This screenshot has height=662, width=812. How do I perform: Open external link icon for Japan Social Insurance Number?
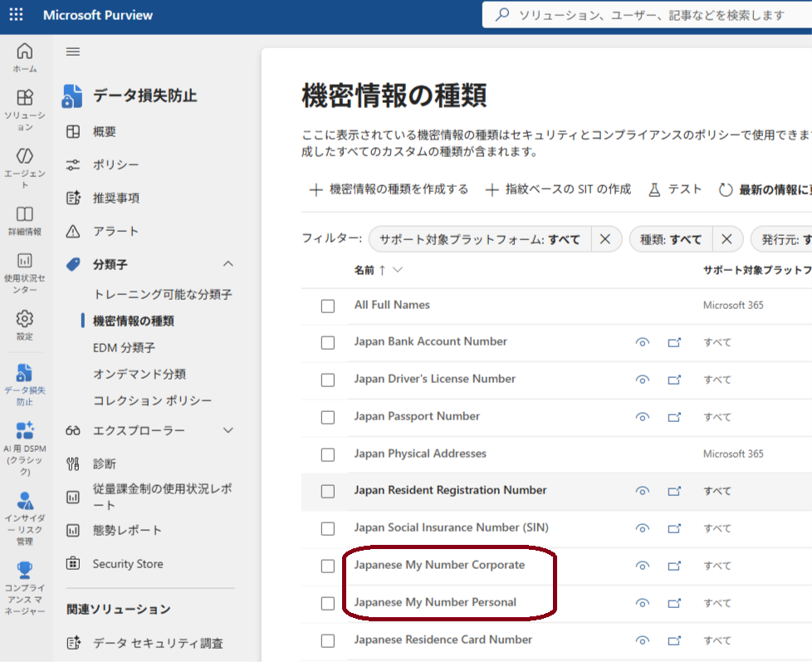click(x=674, y=528)
